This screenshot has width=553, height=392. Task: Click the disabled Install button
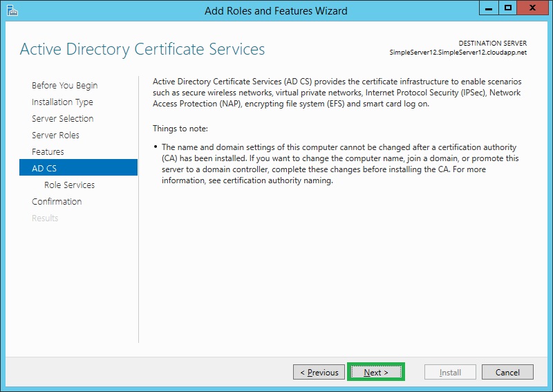[451, 373]
